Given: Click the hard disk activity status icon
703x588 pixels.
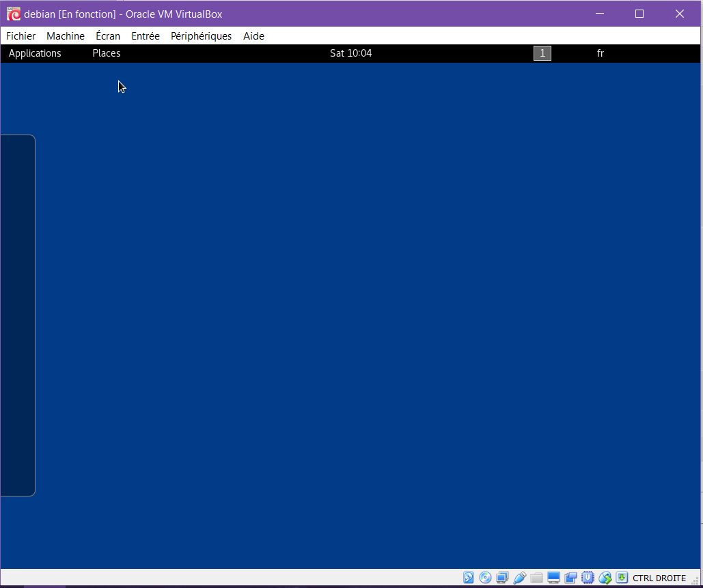Looking at the screenshot, I should click(x=468, y=578).
